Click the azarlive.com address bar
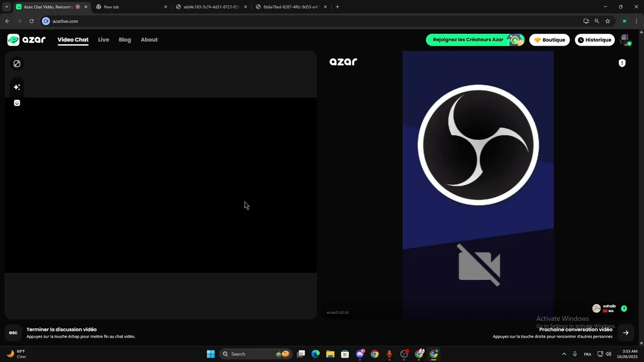The width and height of the screenshot is (644, 362). pos(312,21)
